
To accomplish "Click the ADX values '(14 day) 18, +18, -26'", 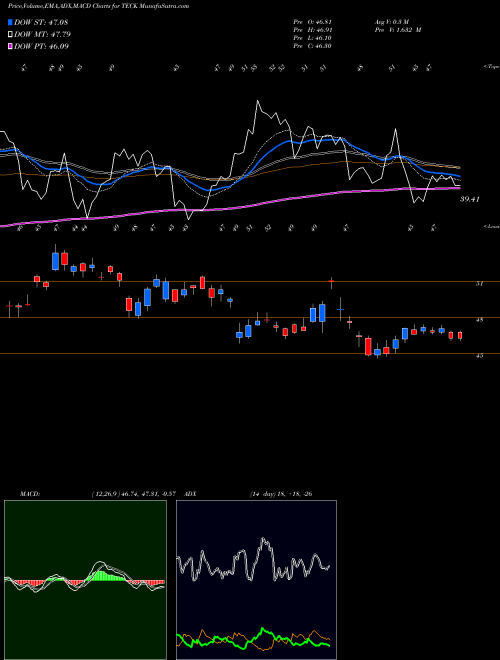I will (281, 494).
